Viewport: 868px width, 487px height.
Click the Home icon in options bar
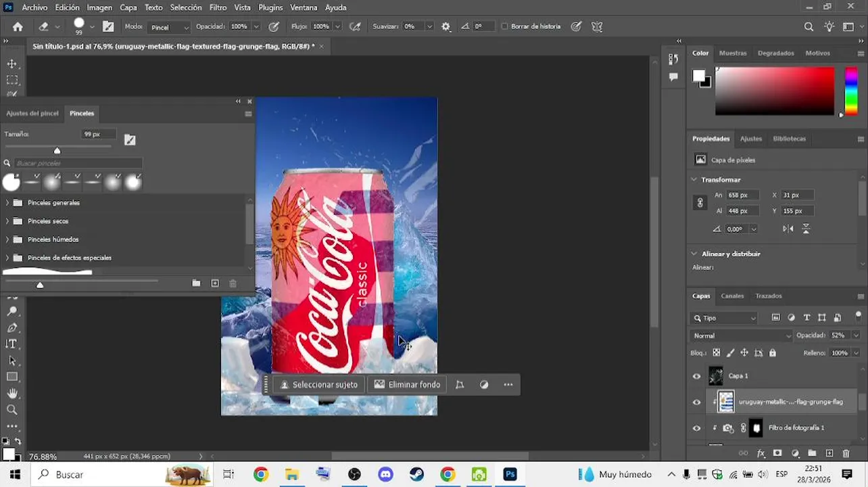(18, 27)
